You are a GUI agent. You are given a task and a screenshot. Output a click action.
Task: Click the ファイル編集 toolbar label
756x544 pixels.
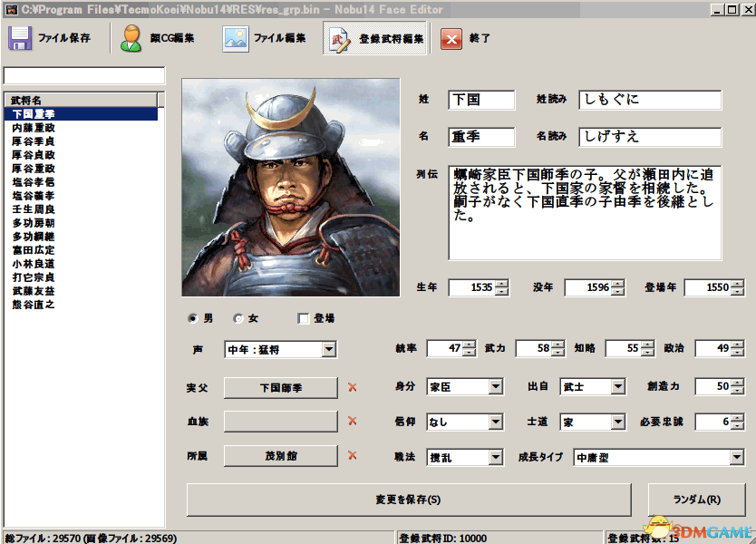[279, 38]
